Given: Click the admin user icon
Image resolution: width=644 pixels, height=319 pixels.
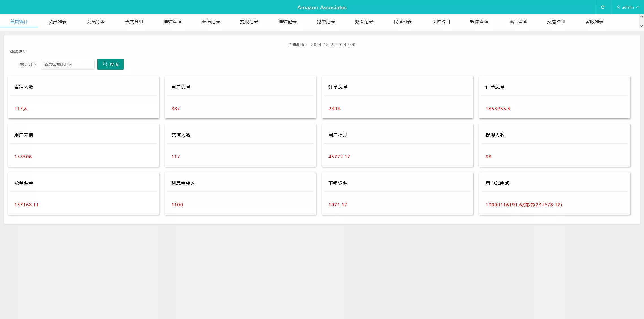Looking at the screenshot, I should [618, 7].
